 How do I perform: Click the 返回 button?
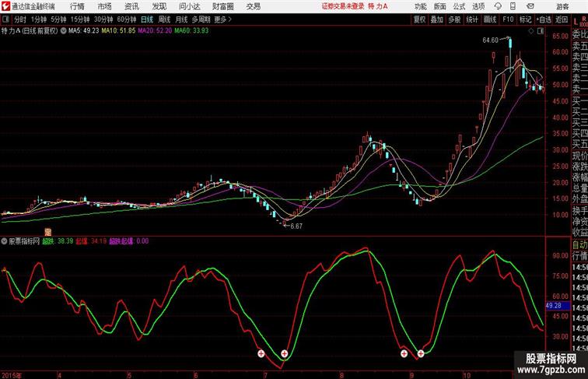coord(562,19)
